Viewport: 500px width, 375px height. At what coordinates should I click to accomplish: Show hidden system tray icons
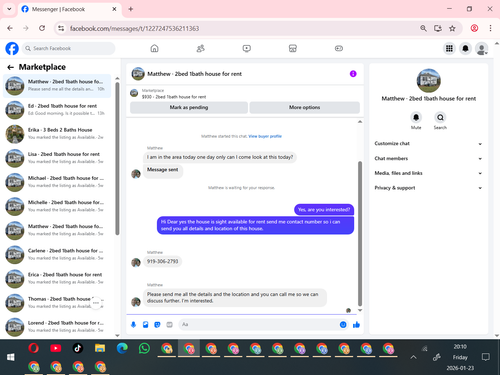pos(413,357)
